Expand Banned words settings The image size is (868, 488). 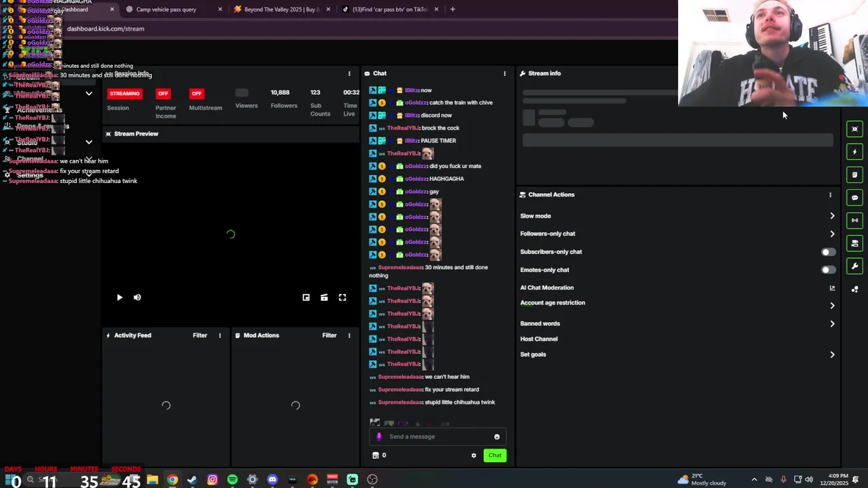click(832, 324)
